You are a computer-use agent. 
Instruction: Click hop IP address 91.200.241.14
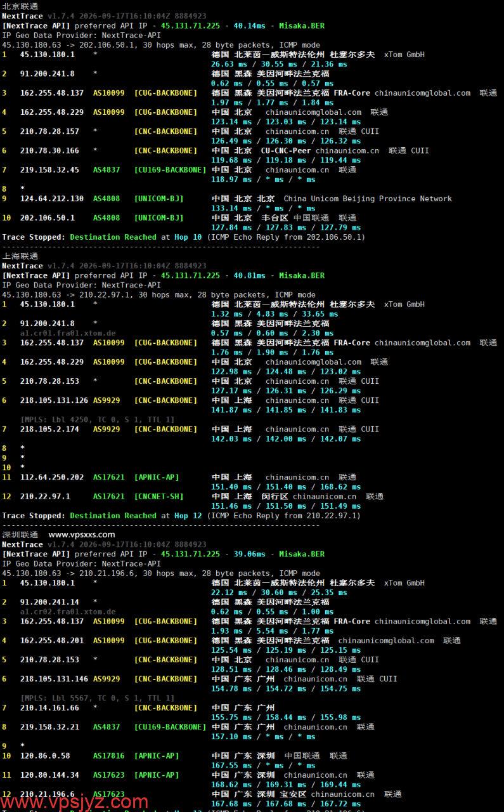[x=49, y=602]
